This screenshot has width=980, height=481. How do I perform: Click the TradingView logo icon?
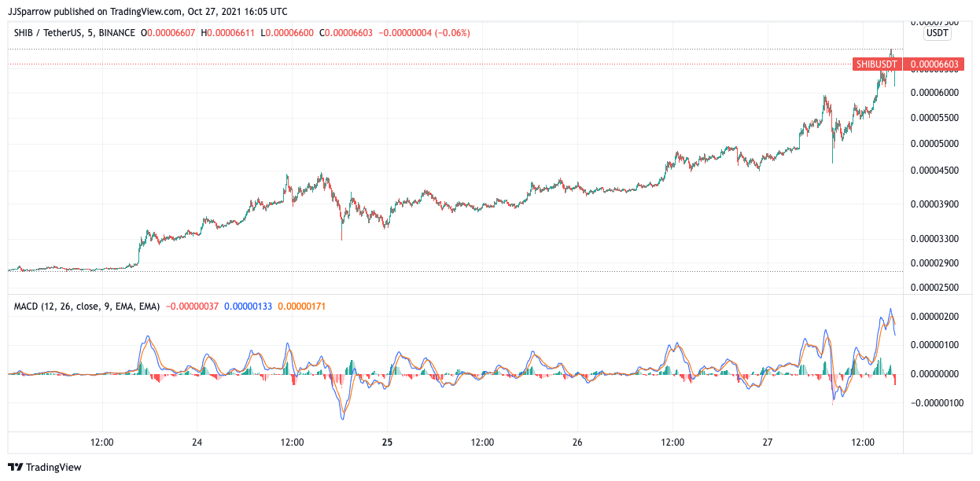coord(16,467)
